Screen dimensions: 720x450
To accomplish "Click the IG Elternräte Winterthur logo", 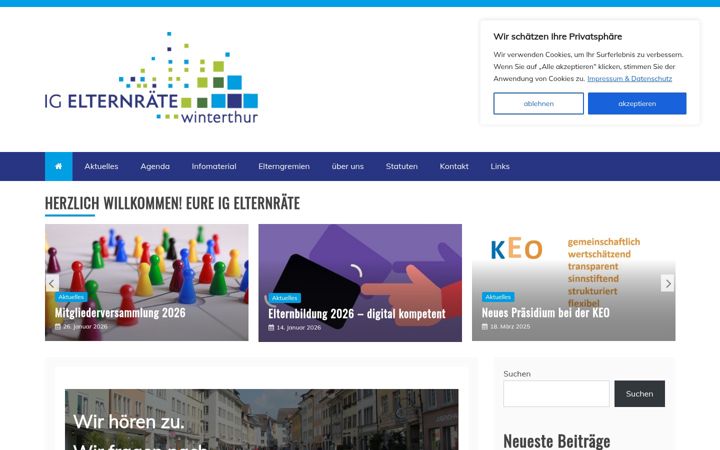I will coord(152,78).
